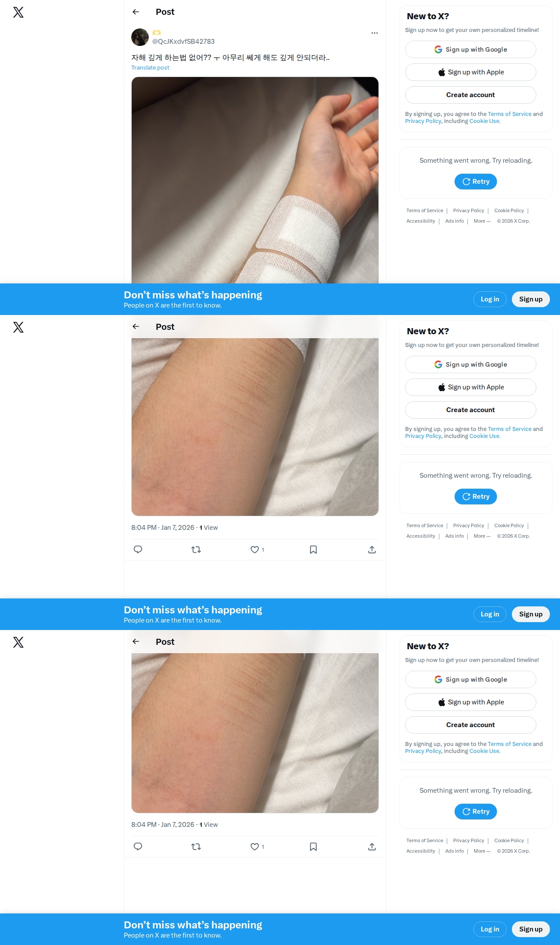The width and height of the screenshot is (560, 945).
Task: Reply using the first comment bubble icon
Action: [138, 549]
